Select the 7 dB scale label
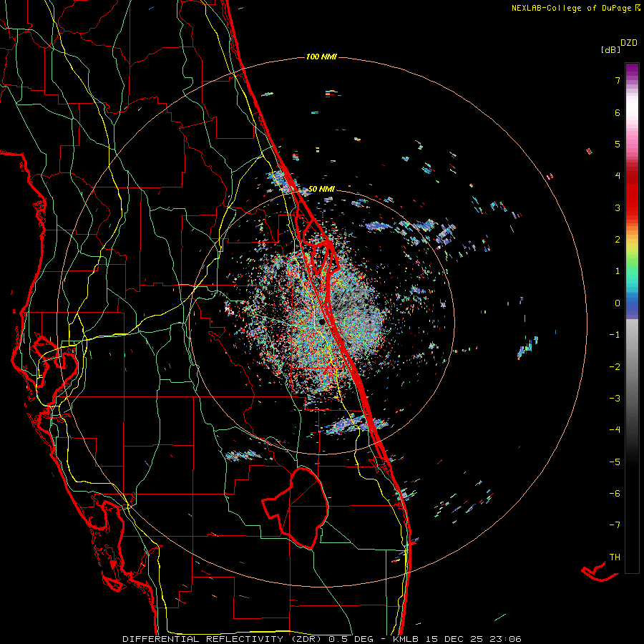This screenshot has width=644, height=644. click(x=618, y=80)
